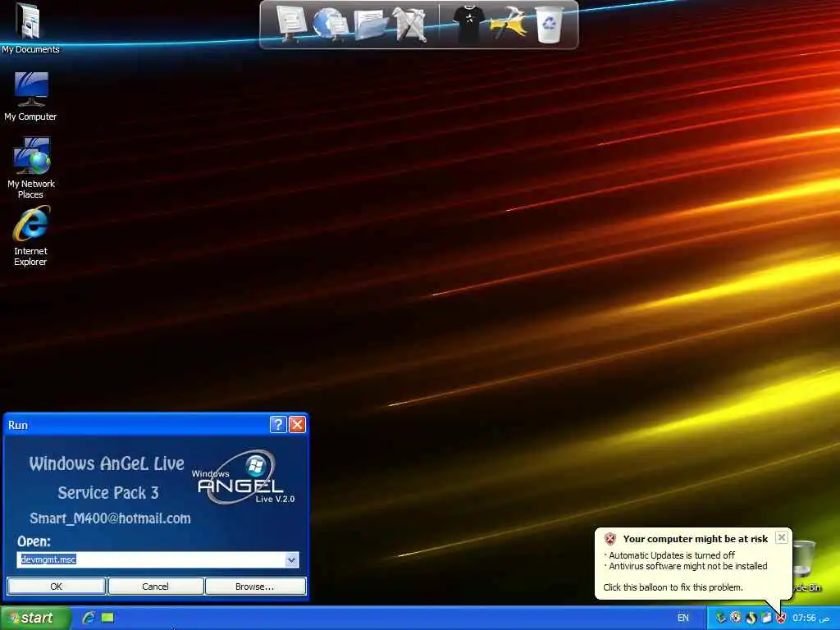Click 'Your computer might be at risk' balloon title

[696, 539]
